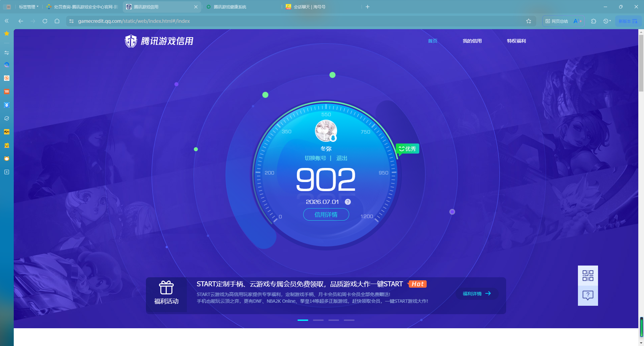Close the 腾讯游戏信用 browser tab
This screenshot has height=346, width=644.
click(196, 7)
